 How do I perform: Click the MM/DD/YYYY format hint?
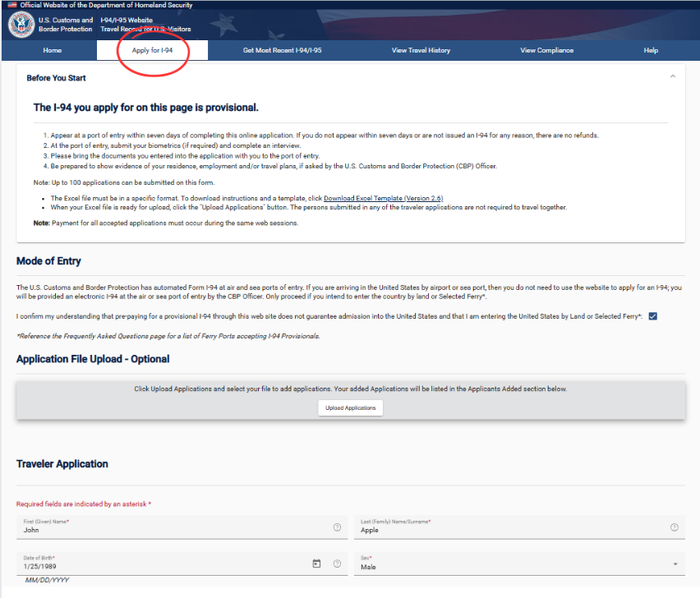pyautogui.click(x=48, y=580)
